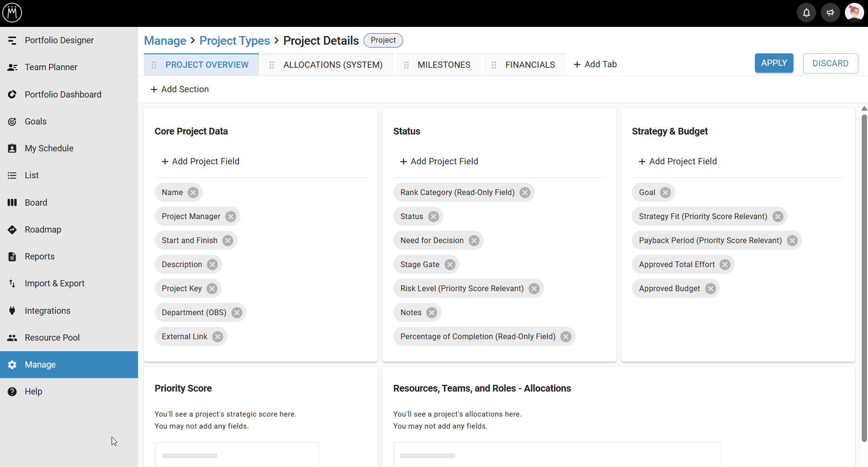Remove the Approved Budget field
Screen dimensions: 868x467
tap(711, 289)
